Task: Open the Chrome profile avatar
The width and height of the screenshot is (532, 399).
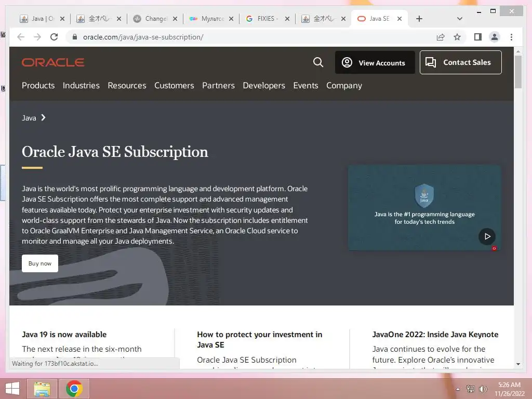Action: pos(495,37)
